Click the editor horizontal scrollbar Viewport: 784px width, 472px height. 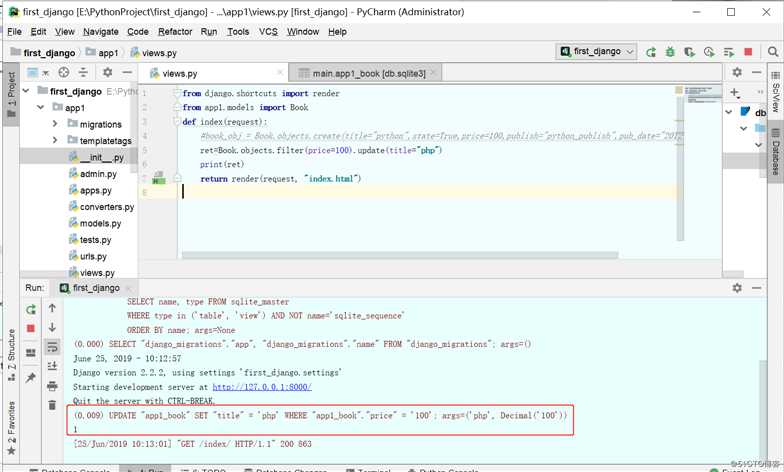point(400,255)
